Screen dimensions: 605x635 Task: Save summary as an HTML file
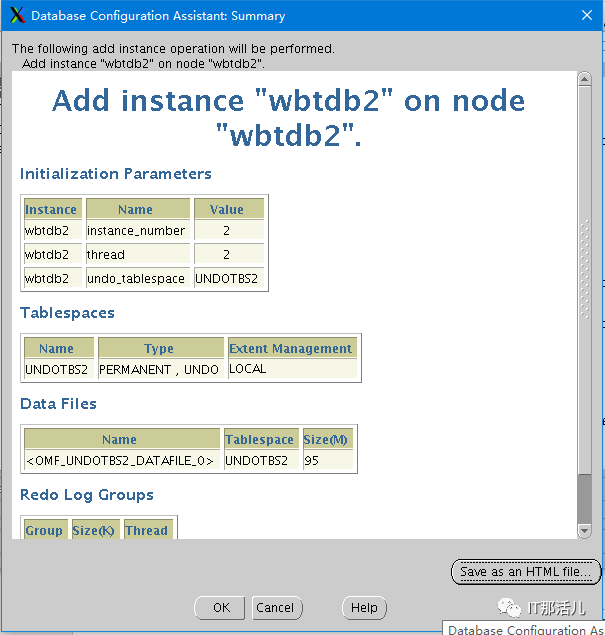pos(526,572)
